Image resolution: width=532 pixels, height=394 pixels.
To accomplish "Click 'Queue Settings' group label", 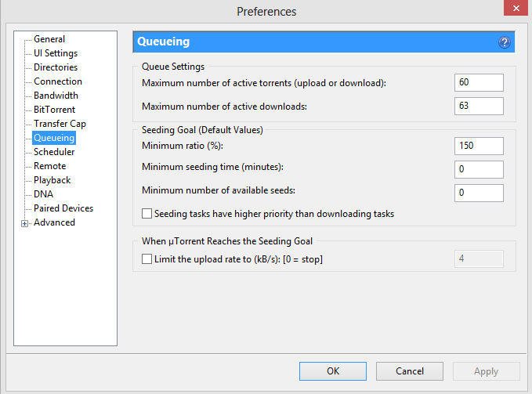I will [x=173, y=67].
